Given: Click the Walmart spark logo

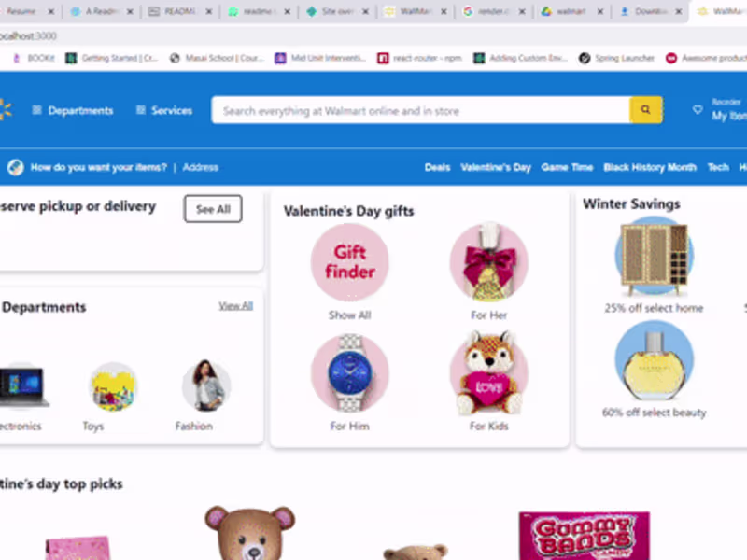Looking at the screenshot, I should (x=5, y=110).
